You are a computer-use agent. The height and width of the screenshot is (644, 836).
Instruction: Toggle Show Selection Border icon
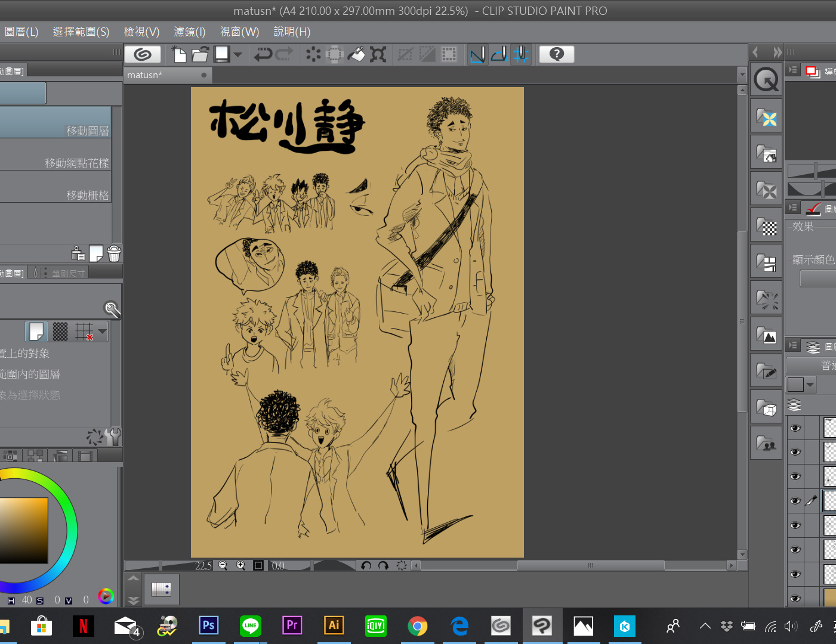[449, 54]
